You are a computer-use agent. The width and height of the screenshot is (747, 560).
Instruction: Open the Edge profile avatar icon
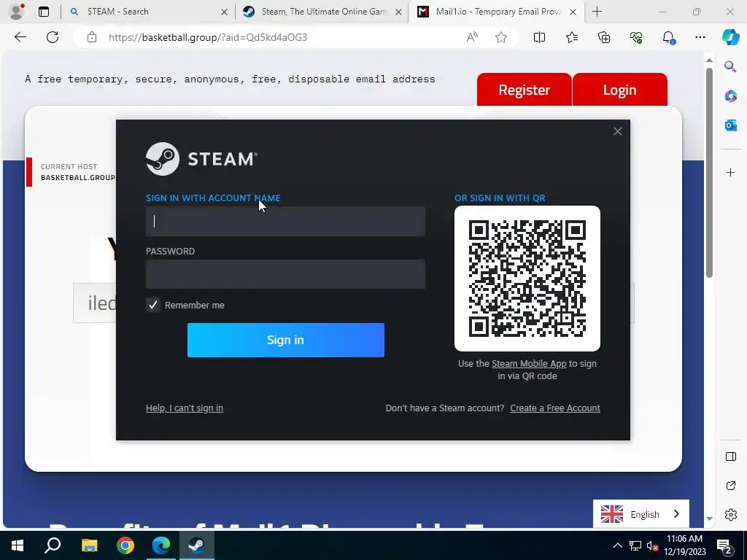click(17, 12)
